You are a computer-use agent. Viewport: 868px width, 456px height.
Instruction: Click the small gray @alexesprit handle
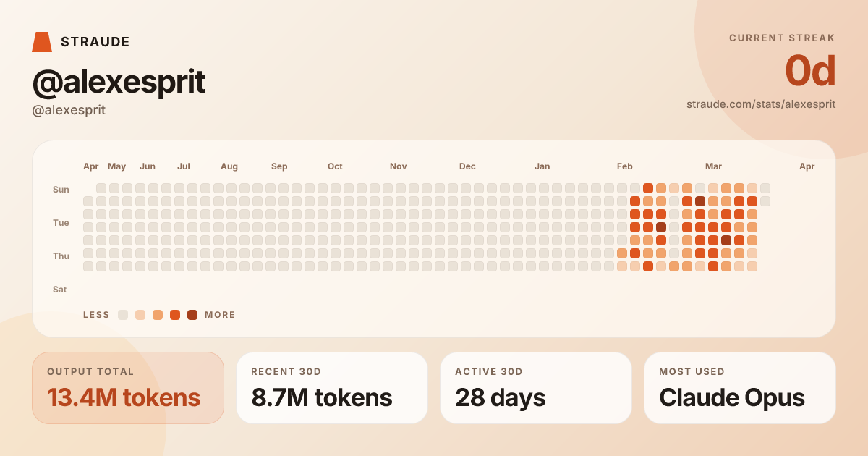pyautogui.click(x=69, y=110)
